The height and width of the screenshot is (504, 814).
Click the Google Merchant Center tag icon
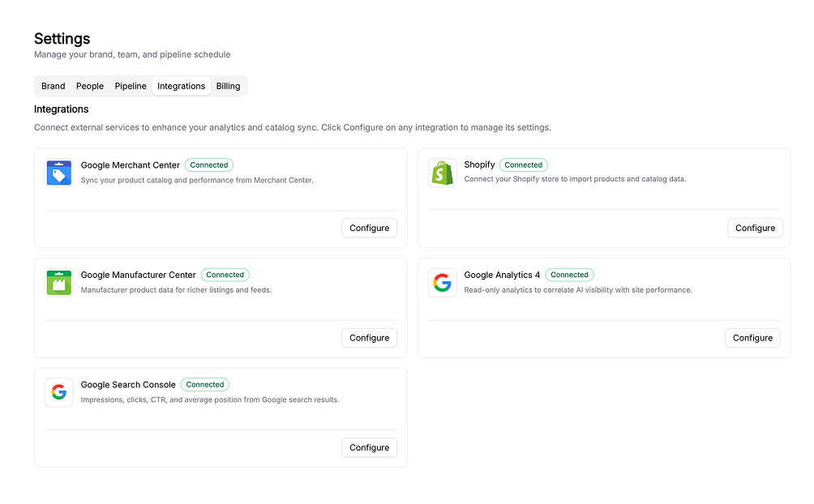point(58,173)
